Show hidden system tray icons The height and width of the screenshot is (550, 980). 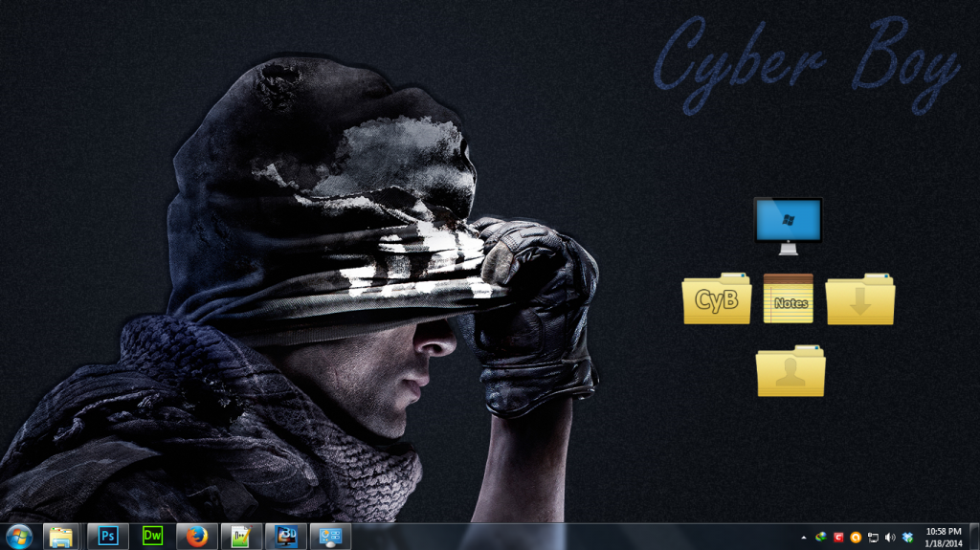pyautogui.click(x=804, y=538)
